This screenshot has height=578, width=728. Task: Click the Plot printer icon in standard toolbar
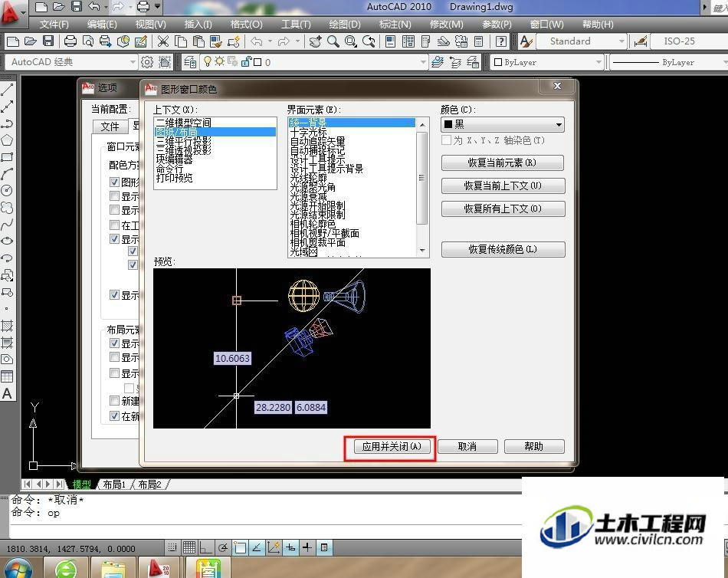[x=70, y=41]
